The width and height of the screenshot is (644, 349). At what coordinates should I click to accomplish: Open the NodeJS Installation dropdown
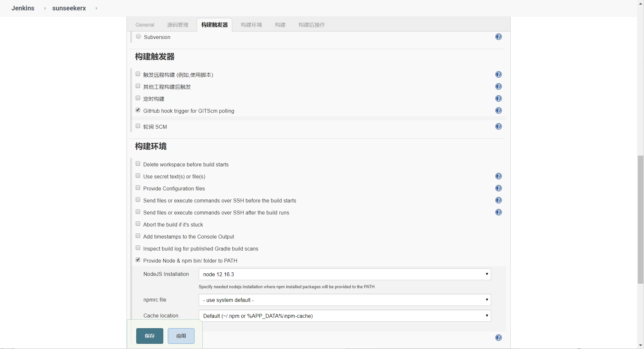click(x=344, y=274)
